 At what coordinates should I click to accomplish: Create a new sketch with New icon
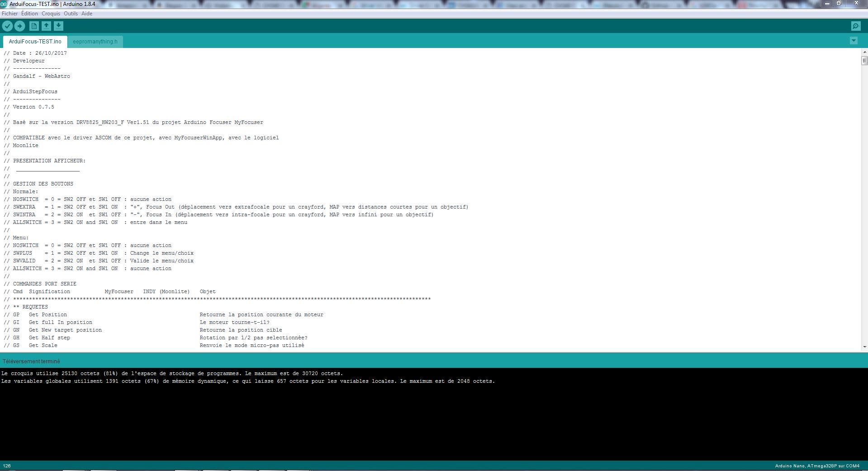[34, 26]
